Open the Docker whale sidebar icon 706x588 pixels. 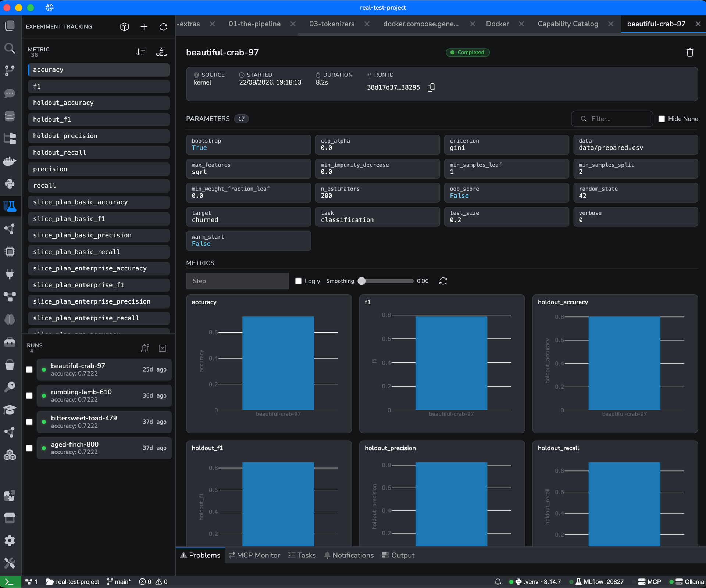coord(10,161)
